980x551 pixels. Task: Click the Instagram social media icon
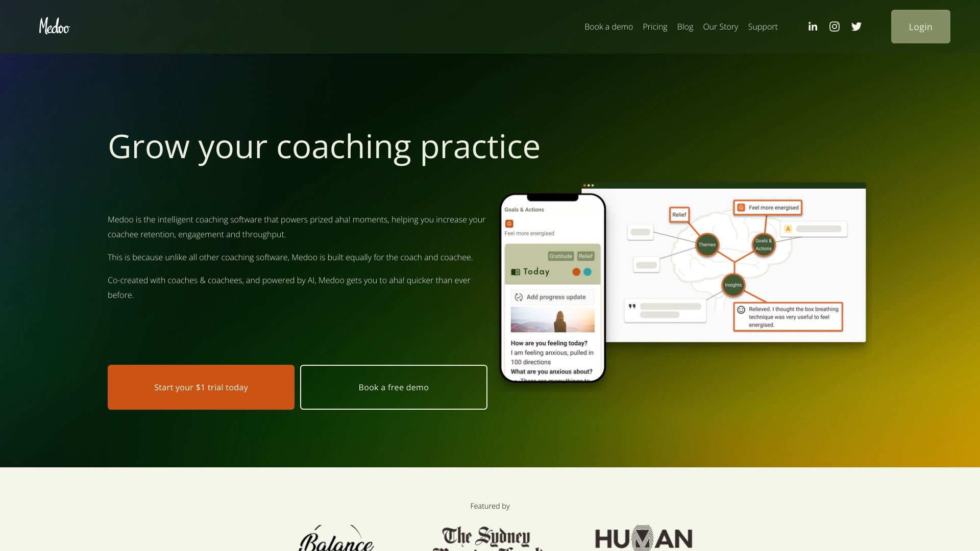834,26
